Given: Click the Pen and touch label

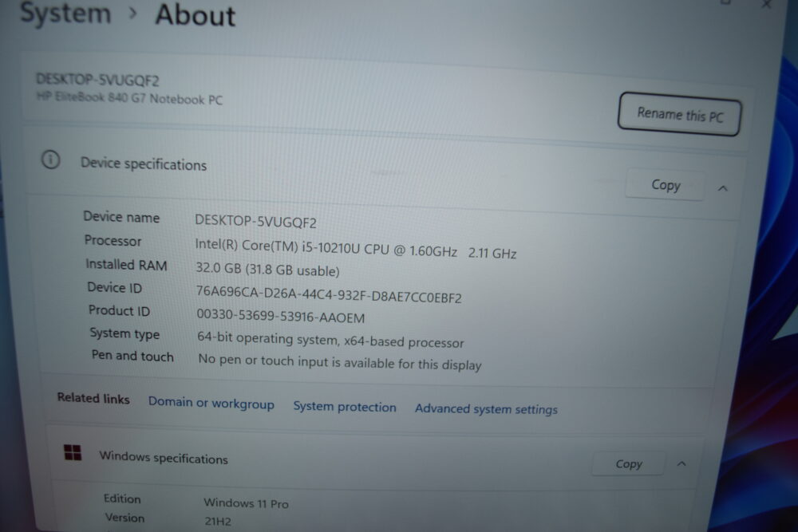Looking at the screenshot, I should (132, 356).
